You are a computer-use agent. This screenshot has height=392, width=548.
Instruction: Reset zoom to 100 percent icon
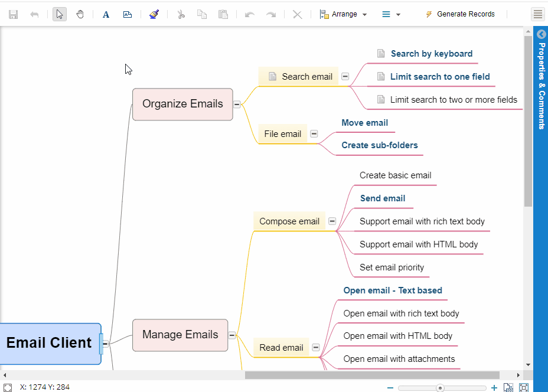(508, 387)
